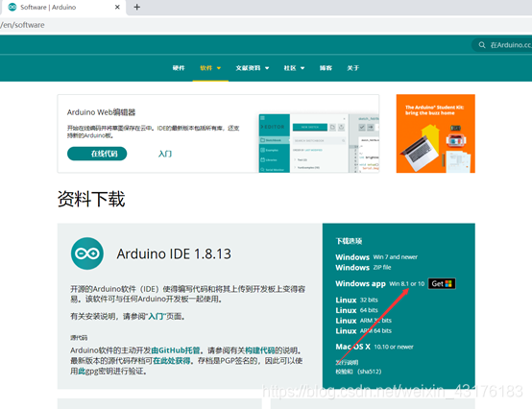Download Linux ARM 32 bits build

[363, 321]
